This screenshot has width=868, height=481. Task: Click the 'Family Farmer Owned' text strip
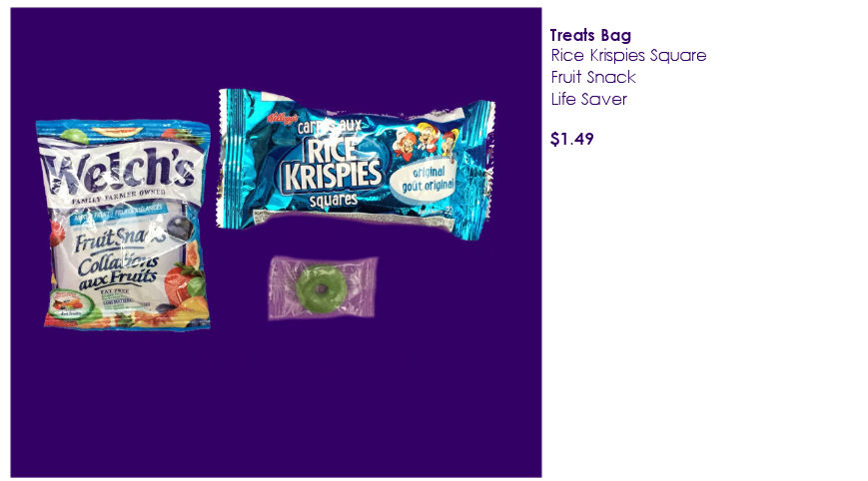(x=119, y=197)
